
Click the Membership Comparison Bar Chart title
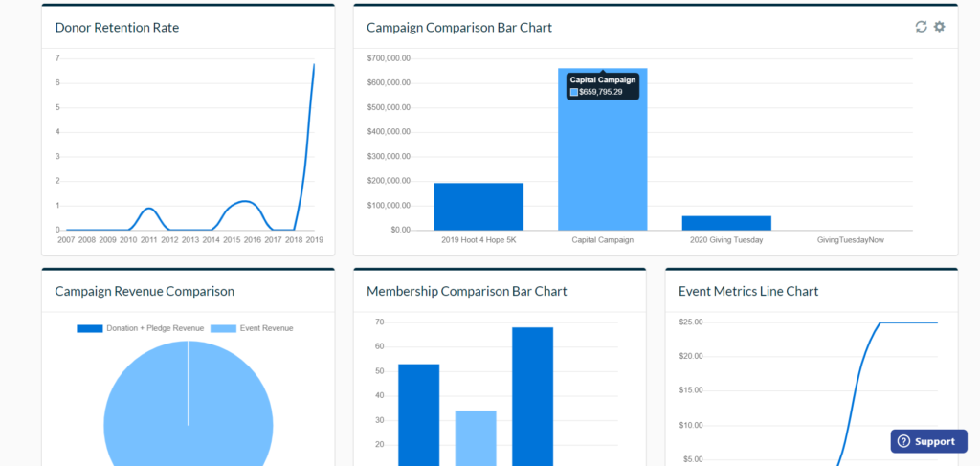[467, 291]
